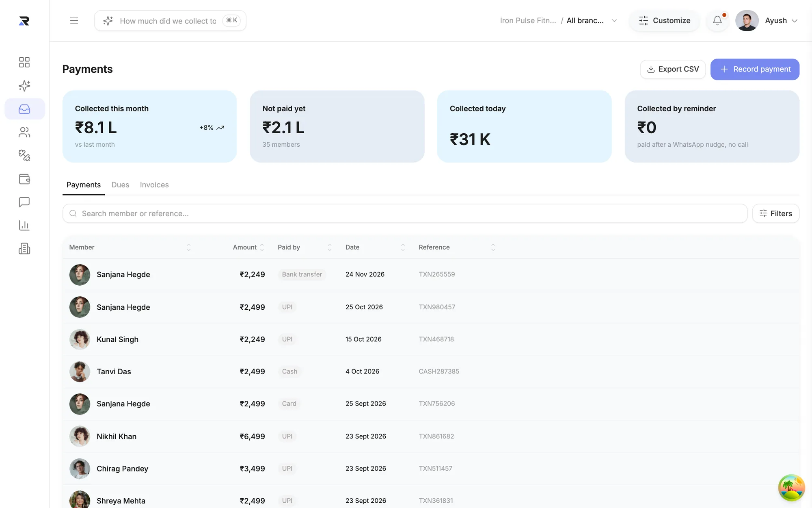This screenshot has height=508, width=812.
Task: Open the Collected this month card
Action: point(149,126)
